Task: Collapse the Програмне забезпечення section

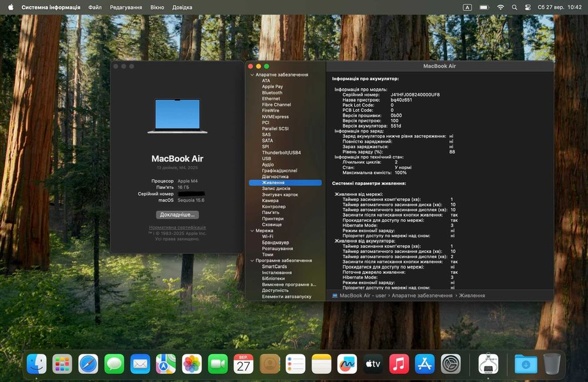Action: 252,260
